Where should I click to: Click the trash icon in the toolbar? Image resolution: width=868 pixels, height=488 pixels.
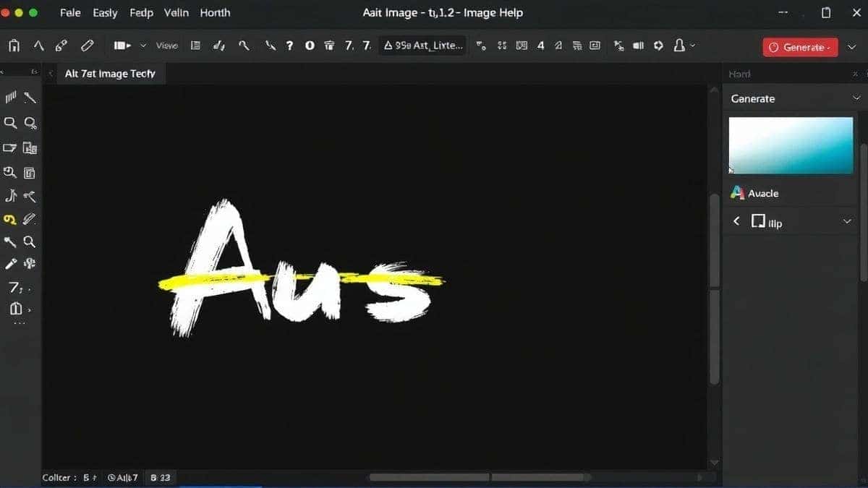pyautogui.click(x=329, y=45)
